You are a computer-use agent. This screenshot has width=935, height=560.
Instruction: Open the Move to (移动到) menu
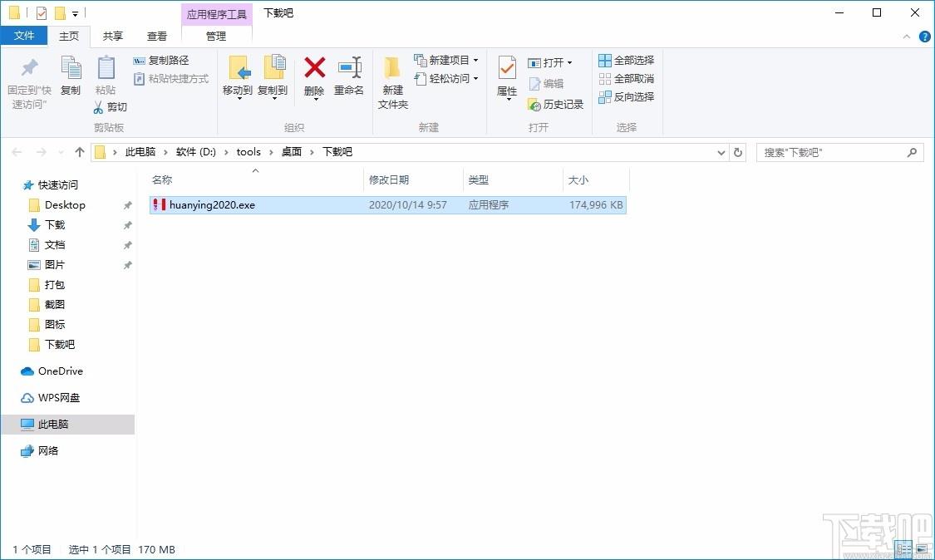(238, 77)
